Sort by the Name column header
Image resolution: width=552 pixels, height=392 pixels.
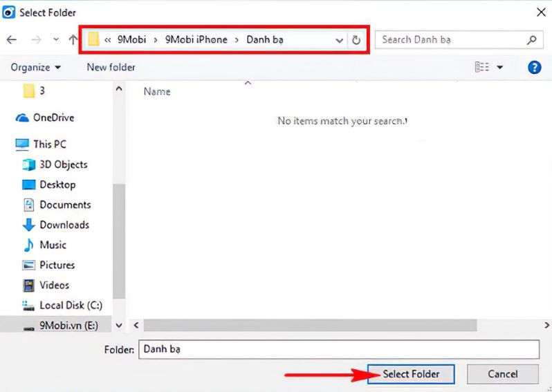(157, 91)
